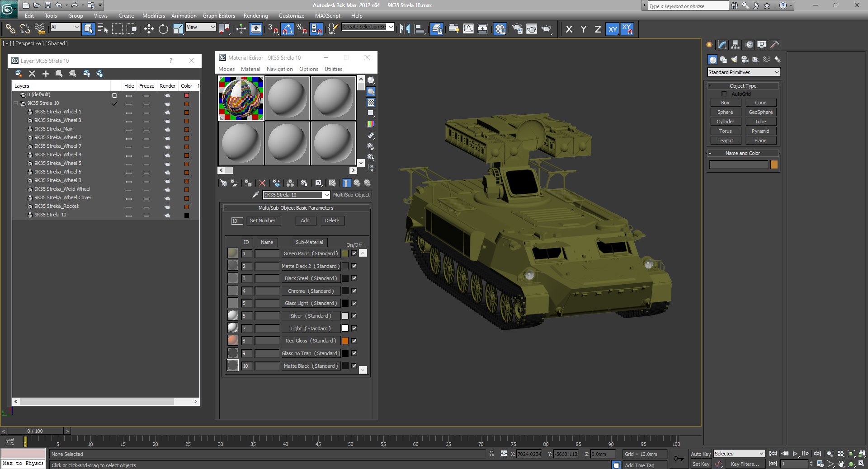Choose the Select and Scale tool
Screen dimensions: 868x469
coord(178,29)
